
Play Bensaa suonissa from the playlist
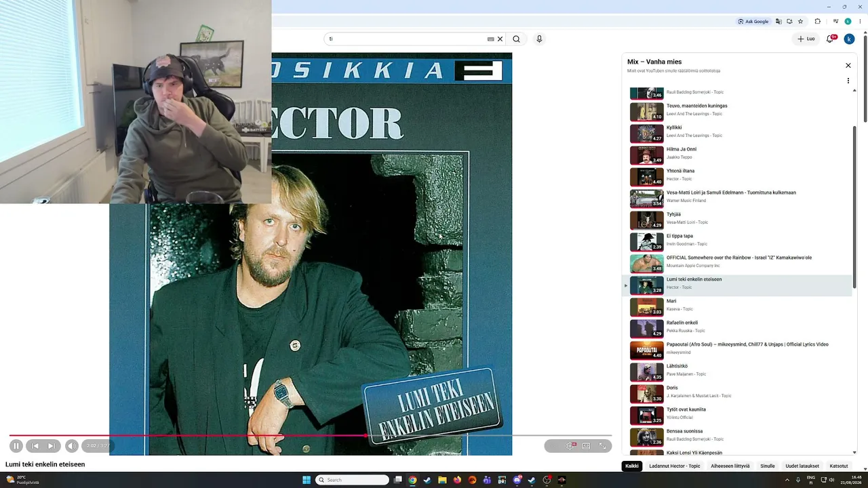click(737, 436)
